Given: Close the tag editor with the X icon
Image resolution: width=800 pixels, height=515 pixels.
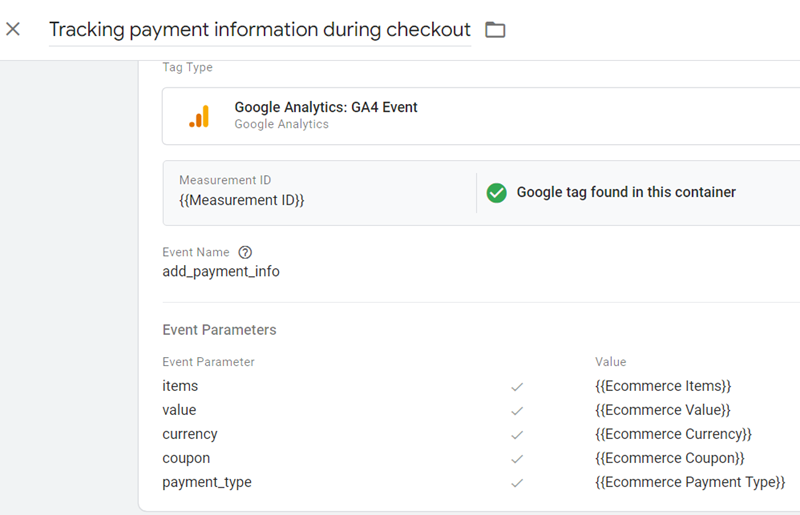Looking at the screenshot, I should [13, 29].
